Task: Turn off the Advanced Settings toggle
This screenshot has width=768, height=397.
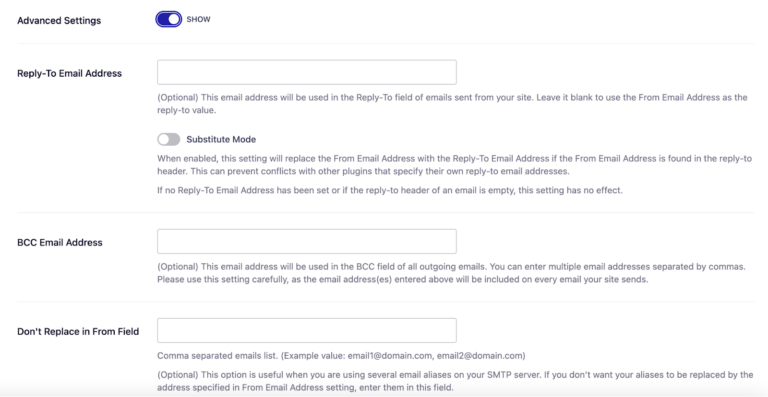Action: pos(168,19)
